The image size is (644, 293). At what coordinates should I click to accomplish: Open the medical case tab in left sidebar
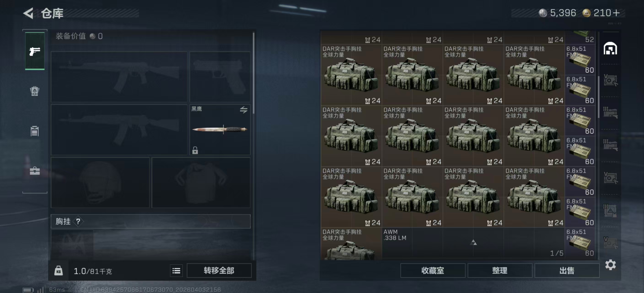tap(35, 171)
